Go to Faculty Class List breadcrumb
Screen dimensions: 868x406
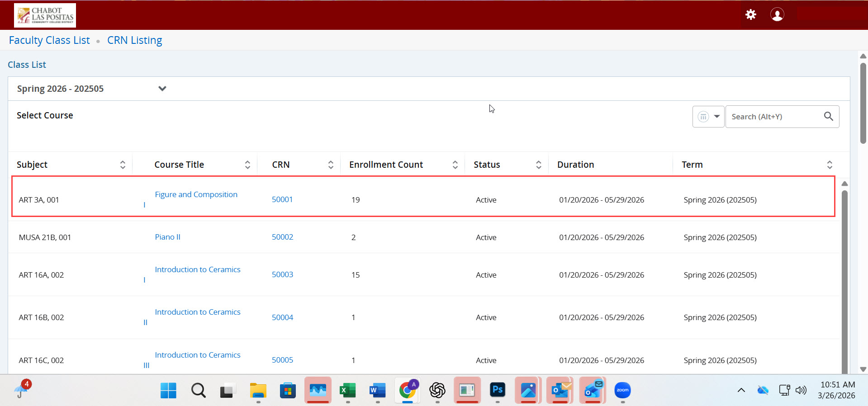coord(49,40)
